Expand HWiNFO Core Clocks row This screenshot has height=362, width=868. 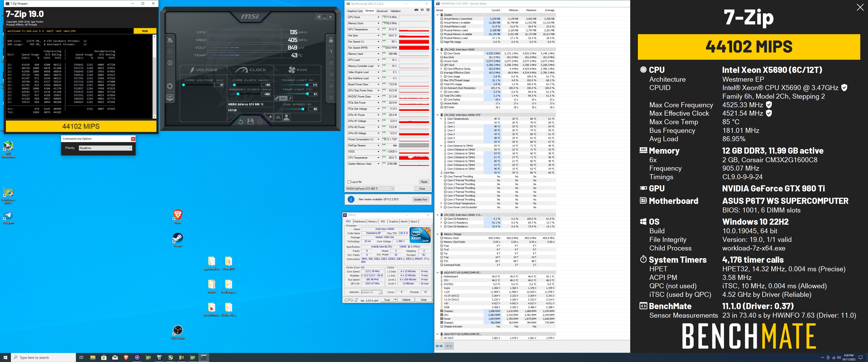point(441,53)
